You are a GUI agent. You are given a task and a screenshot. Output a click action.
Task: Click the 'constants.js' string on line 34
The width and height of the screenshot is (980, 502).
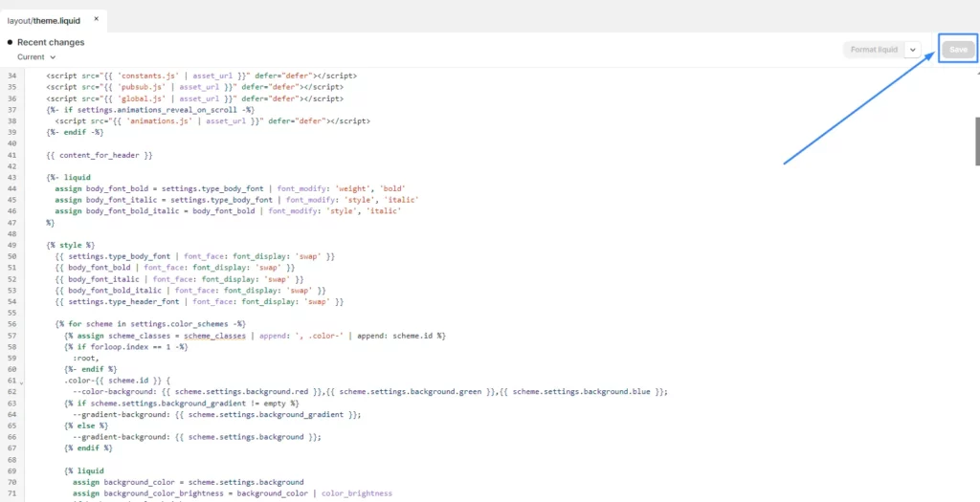coord(147,76)
